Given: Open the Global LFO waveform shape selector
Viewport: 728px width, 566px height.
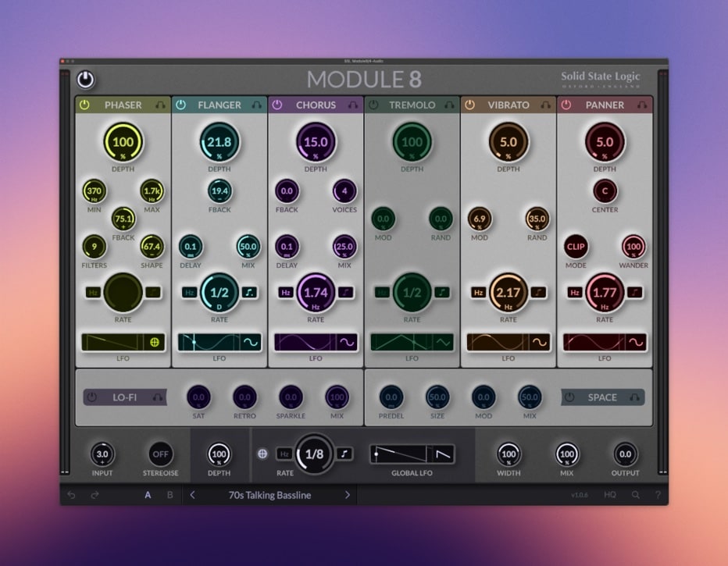Looking at the screenshot, I should 442,453.
